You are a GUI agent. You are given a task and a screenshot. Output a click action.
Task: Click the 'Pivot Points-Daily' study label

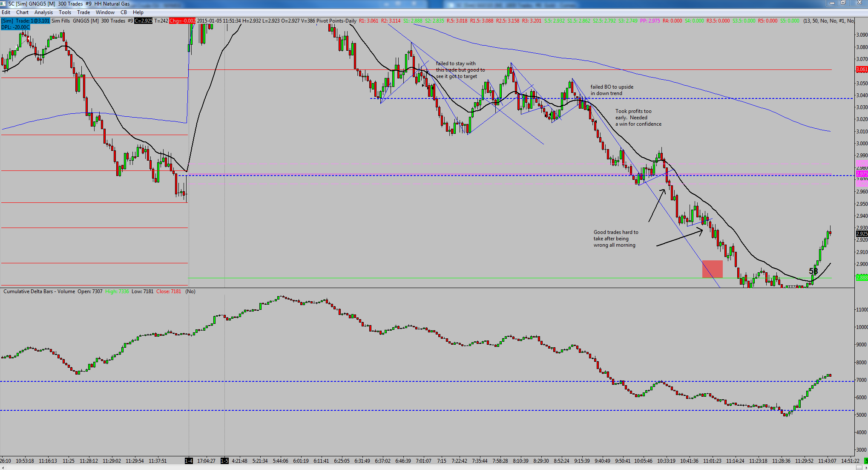point(336,21)
